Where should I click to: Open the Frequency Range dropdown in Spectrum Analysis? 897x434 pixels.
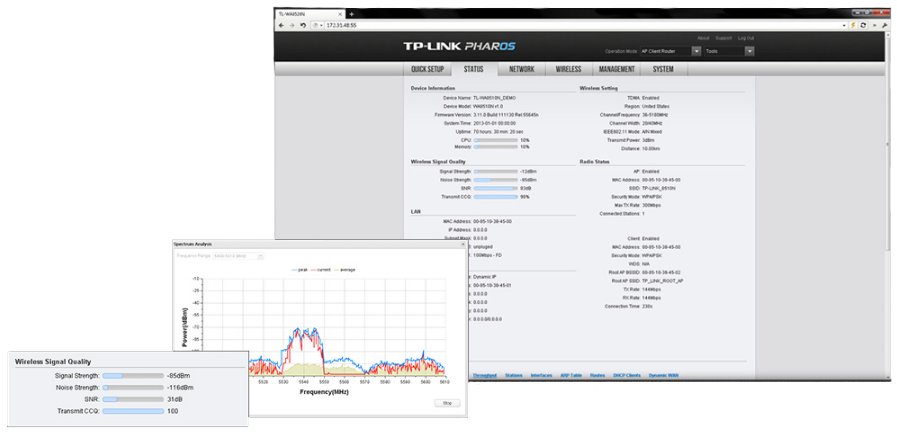pyautogui.click(x=238, y=256)
